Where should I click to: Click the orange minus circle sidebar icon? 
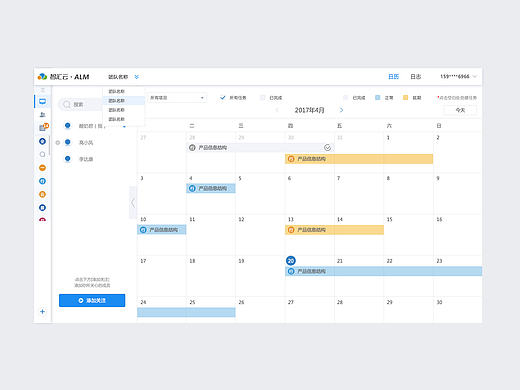(42, 168)
